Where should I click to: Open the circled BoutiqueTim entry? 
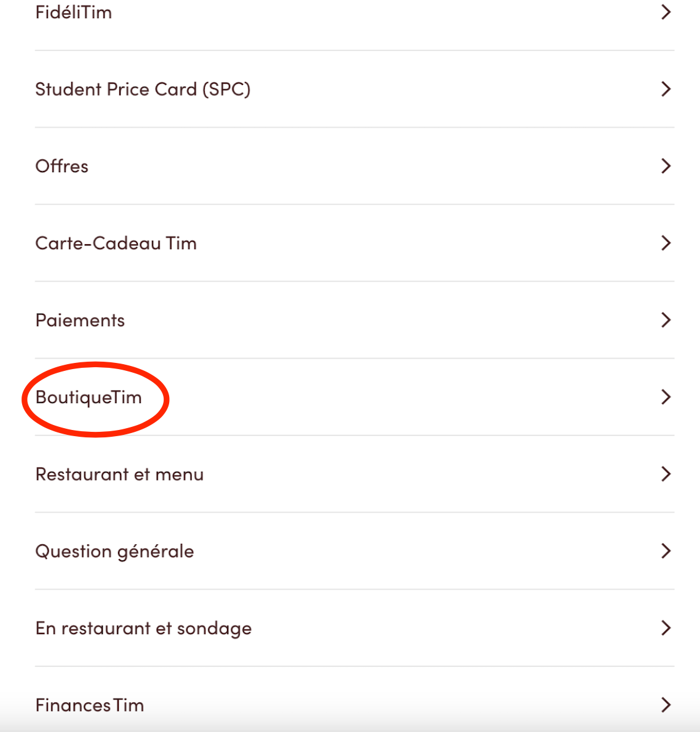[x=89, y=397]
